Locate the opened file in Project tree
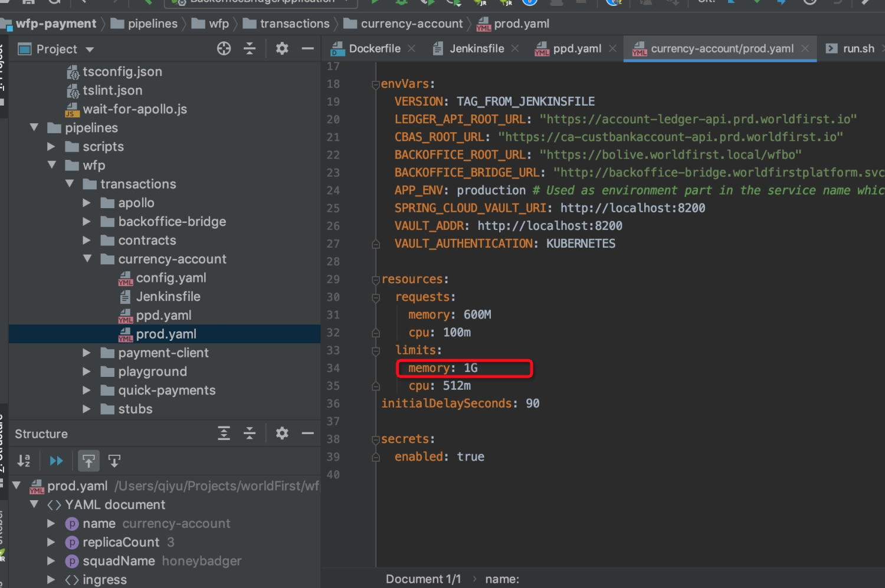 [224, 48]
